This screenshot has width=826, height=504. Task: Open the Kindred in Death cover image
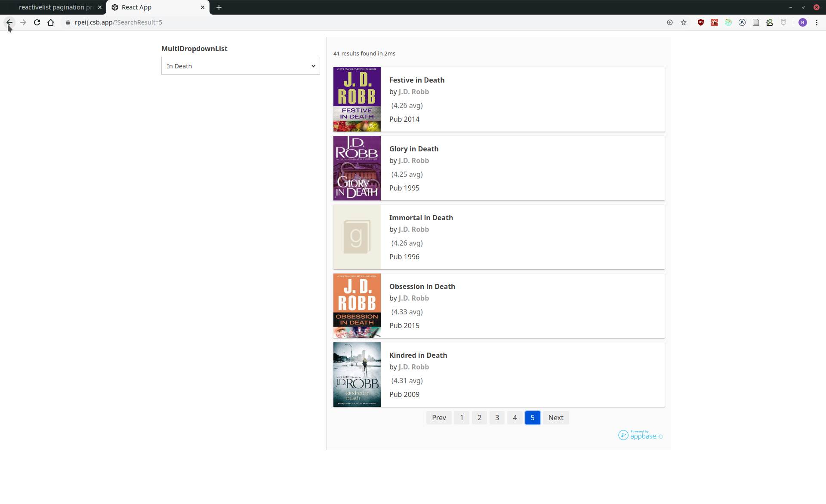point(357,375)
